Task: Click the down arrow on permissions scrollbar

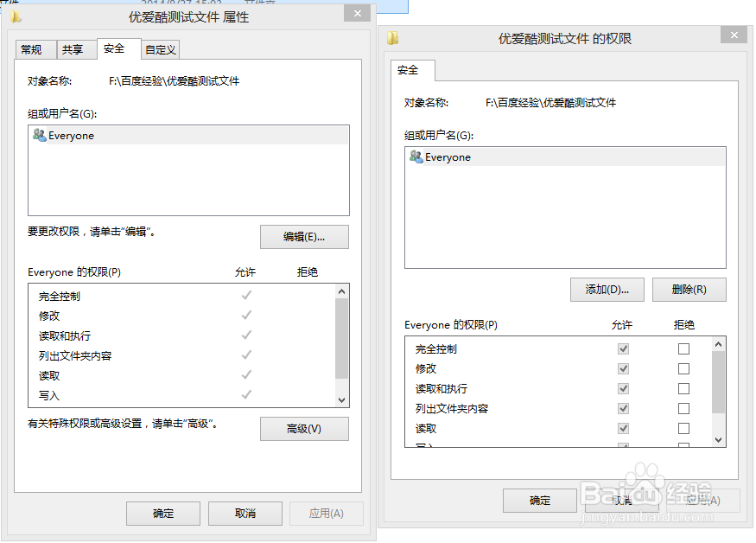Action: tap(718, 440)
